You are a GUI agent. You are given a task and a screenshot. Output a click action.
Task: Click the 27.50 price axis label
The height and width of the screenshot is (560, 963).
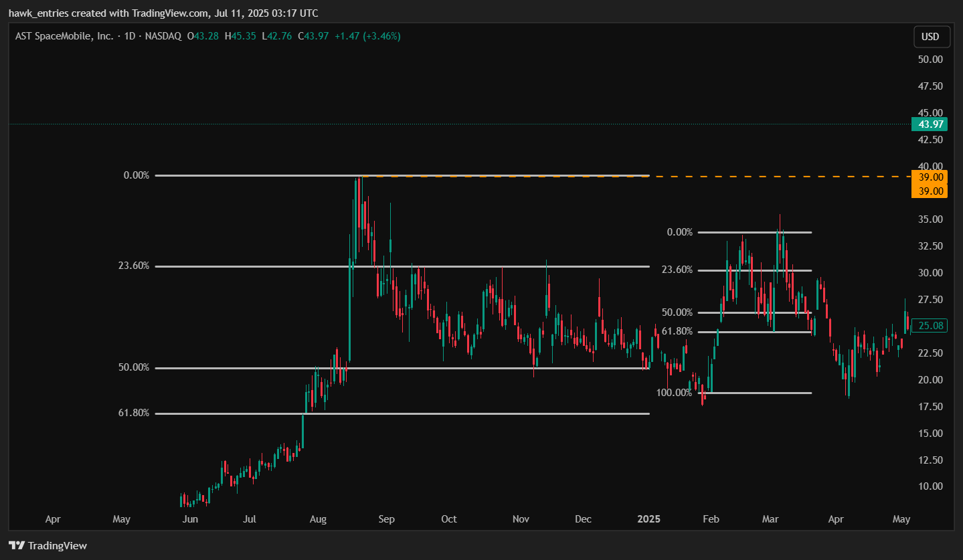(931, 299)
